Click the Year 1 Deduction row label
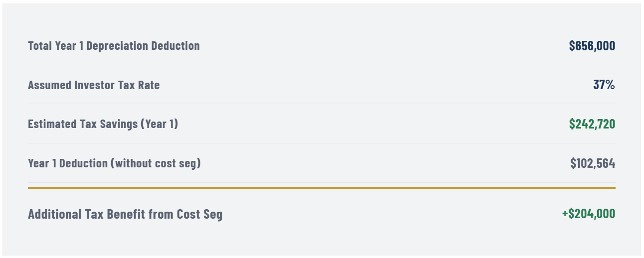The width and height of the screenshot is (644, 258). click(114, 163)
